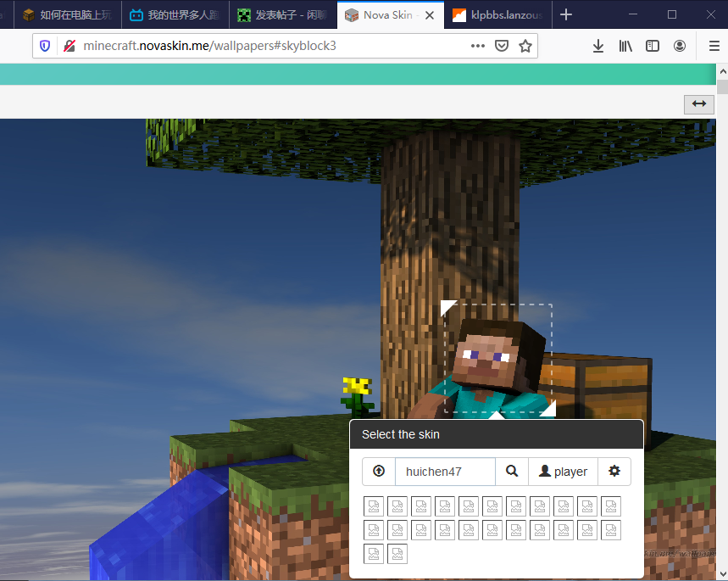728x581 pixels.
Task: Click the skin upload arrow button
Action: click(379, 472)
